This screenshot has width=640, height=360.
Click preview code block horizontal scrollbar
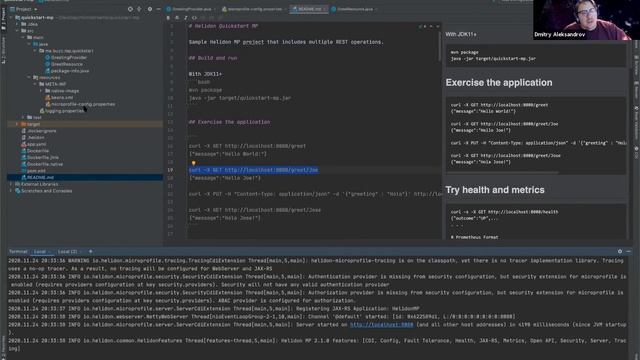tap(502, 173)
